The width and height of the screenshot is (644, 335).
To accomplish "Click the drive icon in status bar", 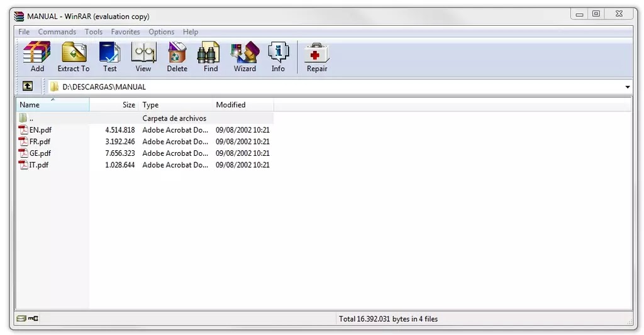I will [21, 318].
